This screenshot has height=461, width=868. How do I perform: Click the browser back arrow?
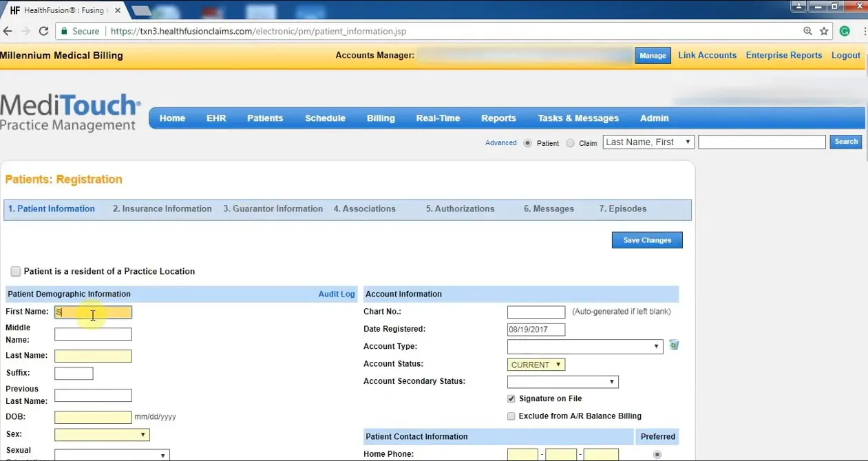click(8, 31)
